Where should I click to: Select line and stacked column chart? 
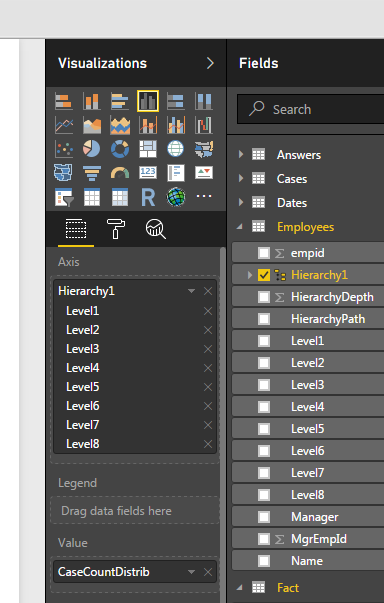click(x=148, y=125)
